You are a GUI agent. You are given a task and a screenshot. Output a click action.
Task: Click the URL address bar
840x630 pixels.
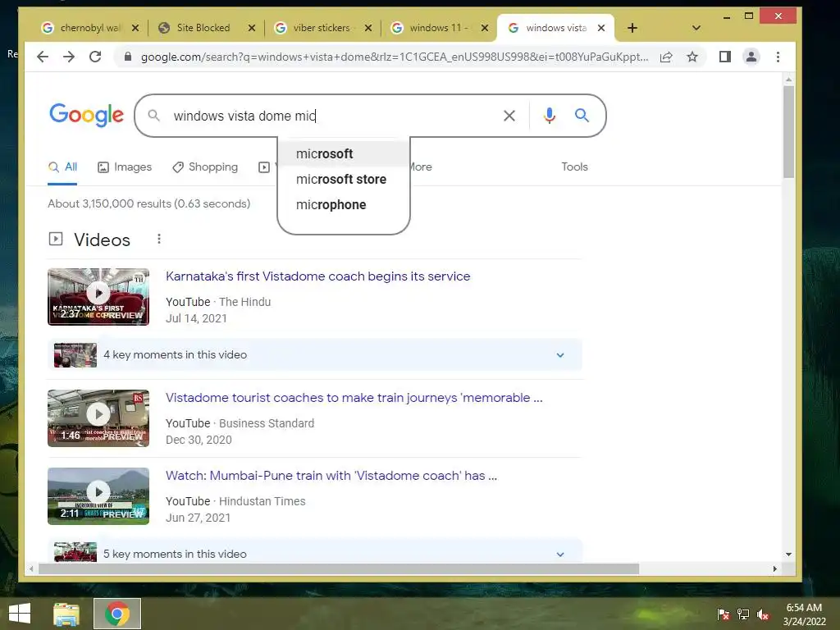[x=395, y=57]
